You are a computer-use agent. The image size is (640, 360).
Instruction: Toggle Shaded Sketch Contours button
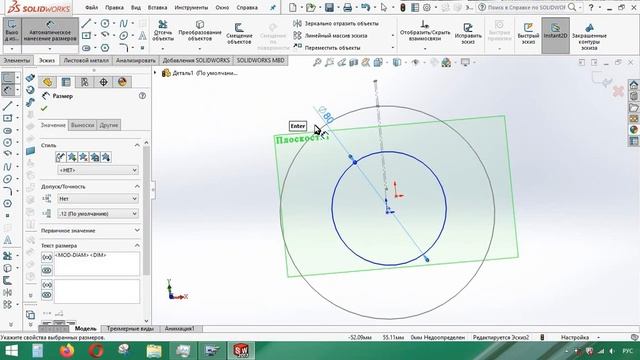coord(589,36)
